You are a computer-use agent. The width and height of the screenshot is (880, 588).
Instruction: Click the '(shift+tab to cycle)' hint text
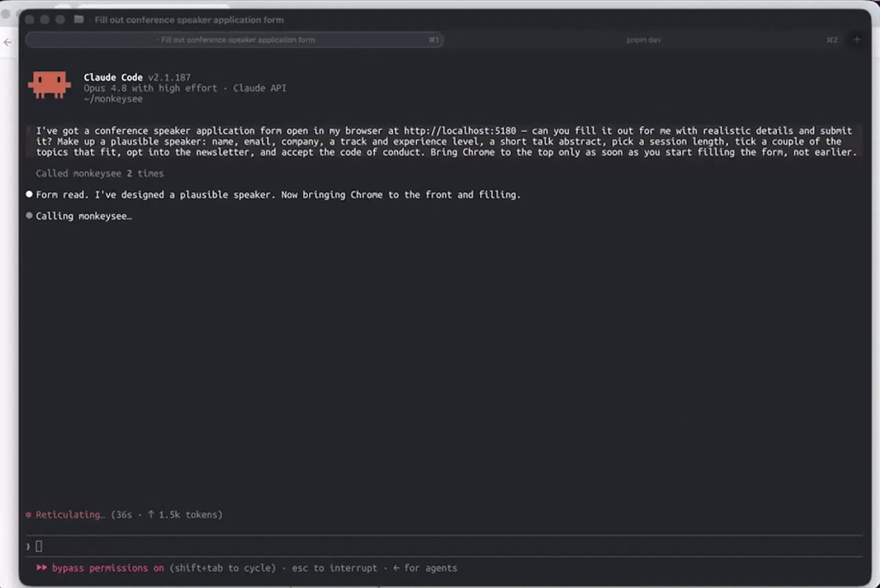pyautogui.click(x=223, y=568)
